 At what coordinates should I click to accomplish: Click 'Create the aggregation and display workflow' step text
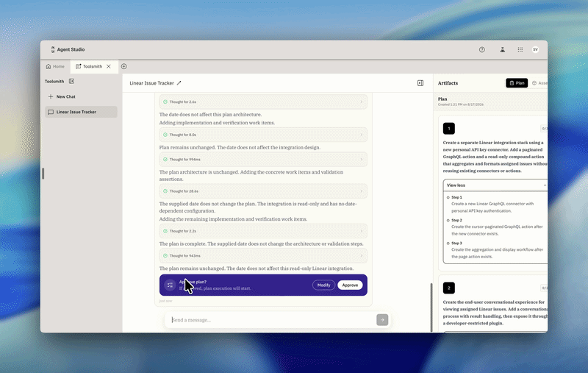click(497, 253)
